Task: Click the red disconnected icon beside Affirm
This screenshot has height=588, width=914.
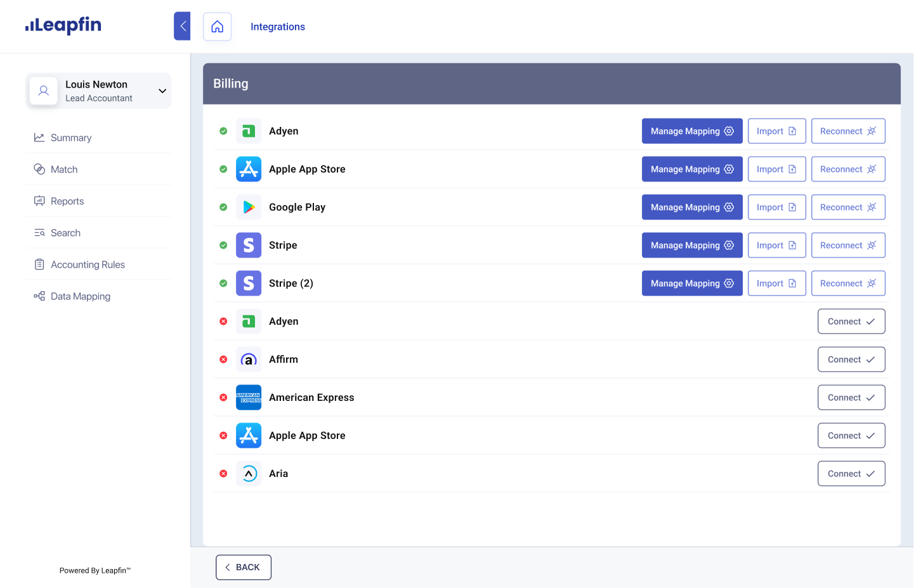Action: click(x=223, y=359)
